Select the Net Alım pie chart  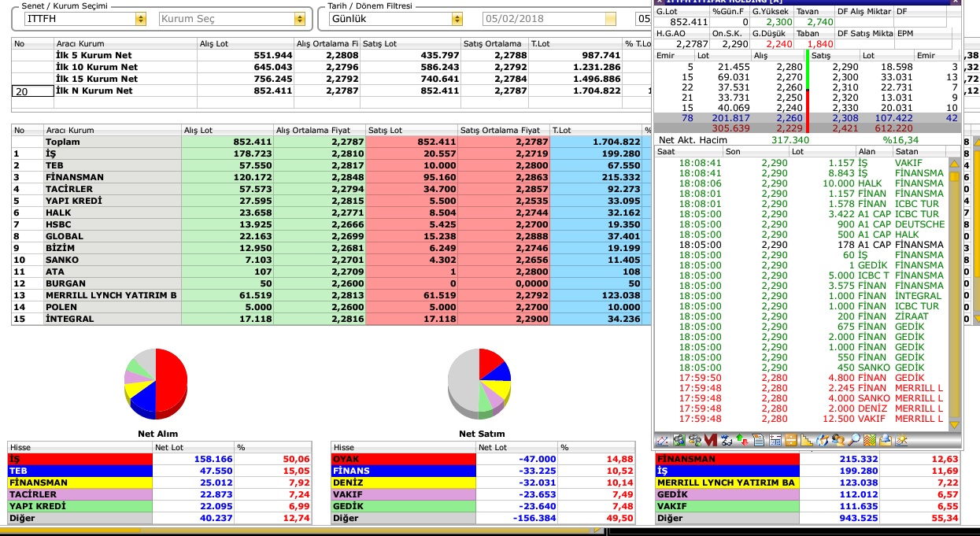click(156, 384)
